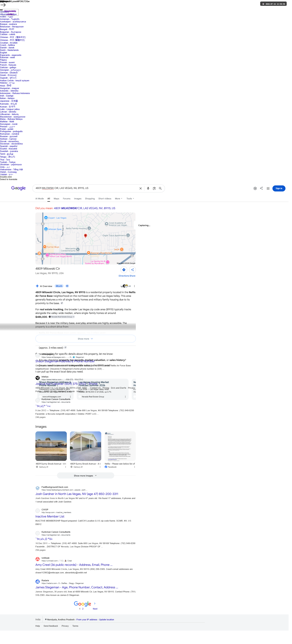Listen to the AI Overview speaker icon

[68, 289]
